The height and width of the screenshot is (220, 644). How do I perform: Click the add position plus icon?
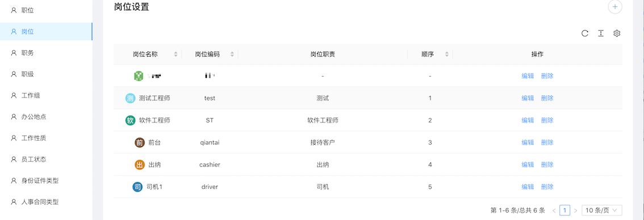615,7
